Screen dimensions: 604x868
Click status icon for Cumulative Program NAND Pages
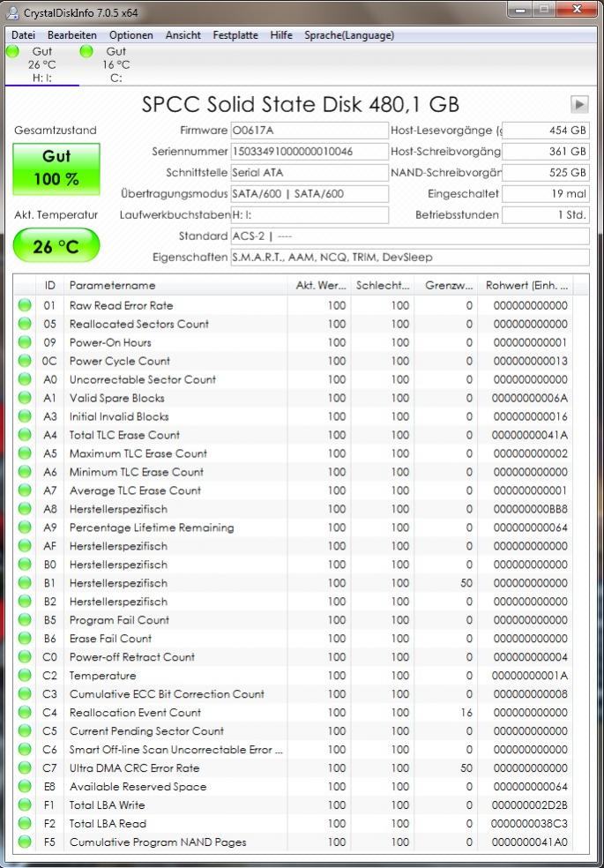pos(25,842)
